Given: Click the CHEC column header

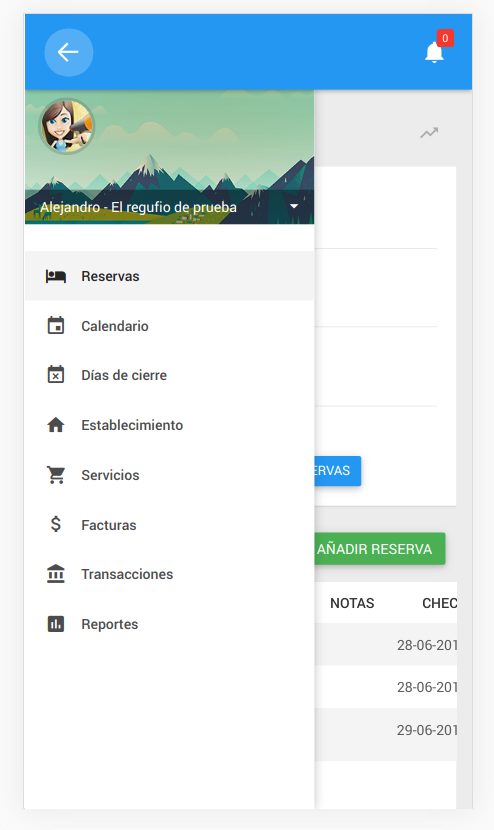Looking at the screenshot, I should point(439,603).
